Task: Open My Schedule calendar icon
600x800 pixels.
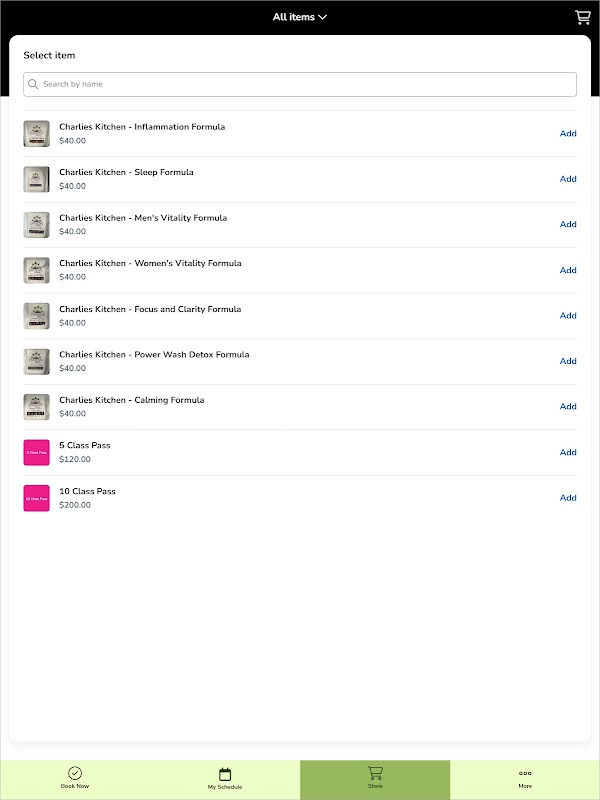Action: [225, 774]
